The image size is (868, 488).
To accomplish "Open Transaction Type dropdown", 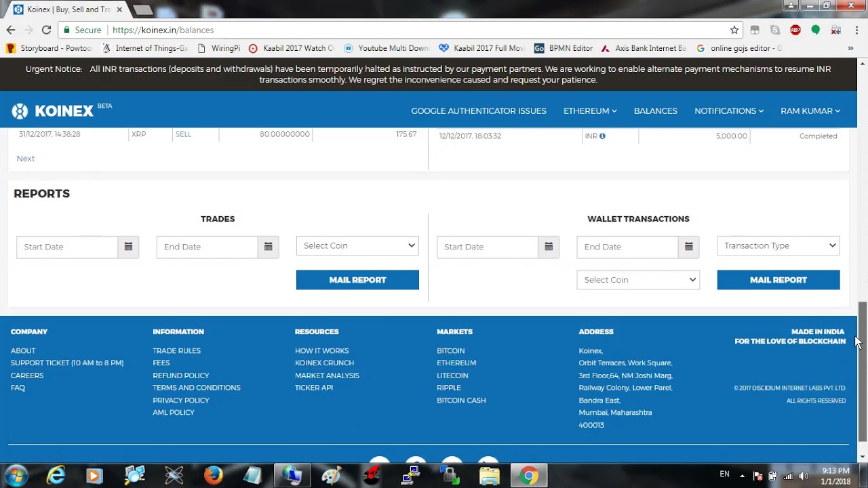I will click(x=778, y=245).
